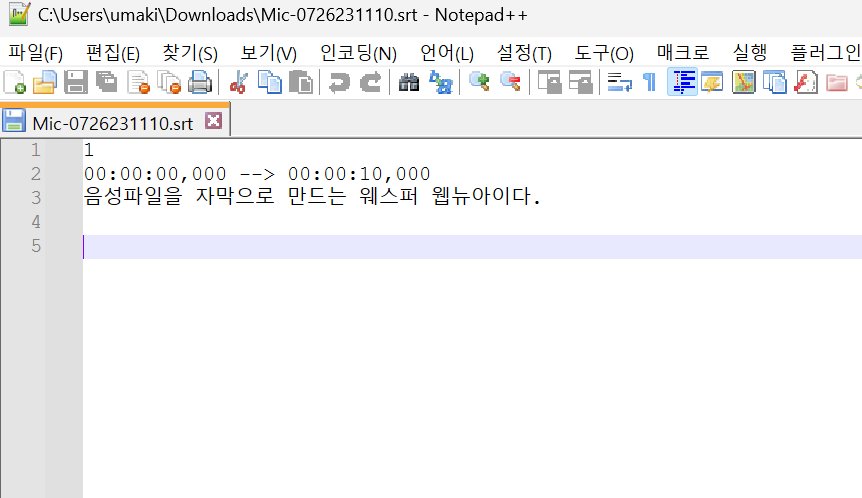Viewport: 862px width, 498px height.
Task: Open the Function List icon
Action: point(805,82)
